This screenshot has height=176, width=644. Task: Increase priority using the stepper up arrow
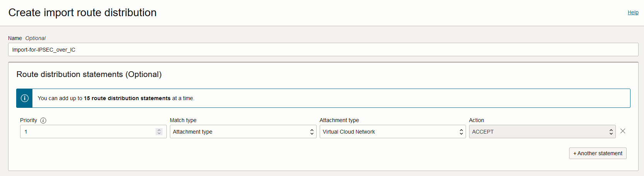159,130
